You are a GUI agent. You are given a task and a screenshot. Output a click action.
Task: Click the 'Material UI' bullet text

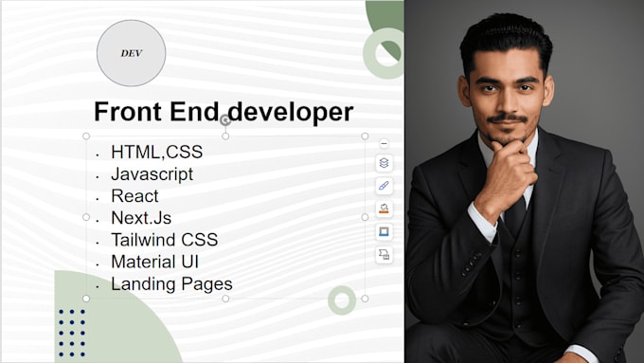click(x=154, y=262)
